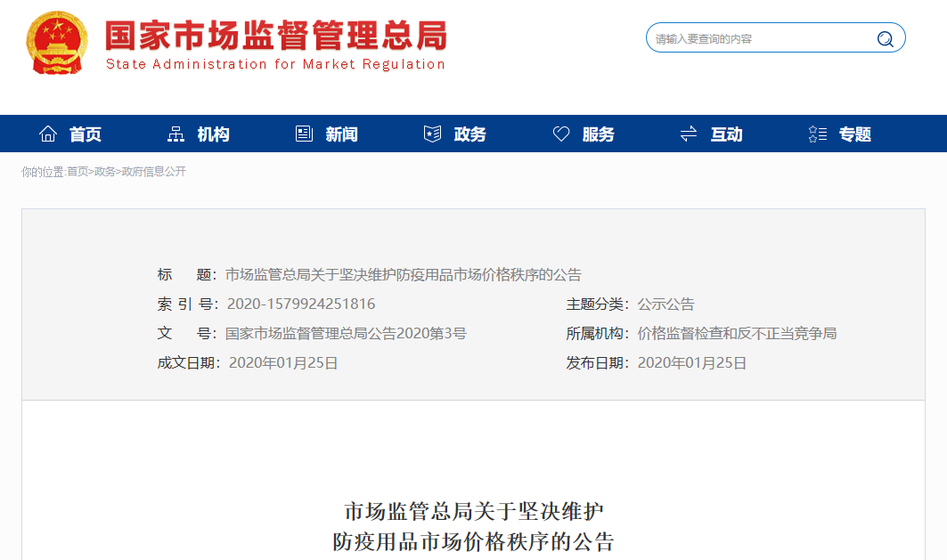Open the 首页 navigation menu item
Screen dimensions: 947x560
click(86, 134)
